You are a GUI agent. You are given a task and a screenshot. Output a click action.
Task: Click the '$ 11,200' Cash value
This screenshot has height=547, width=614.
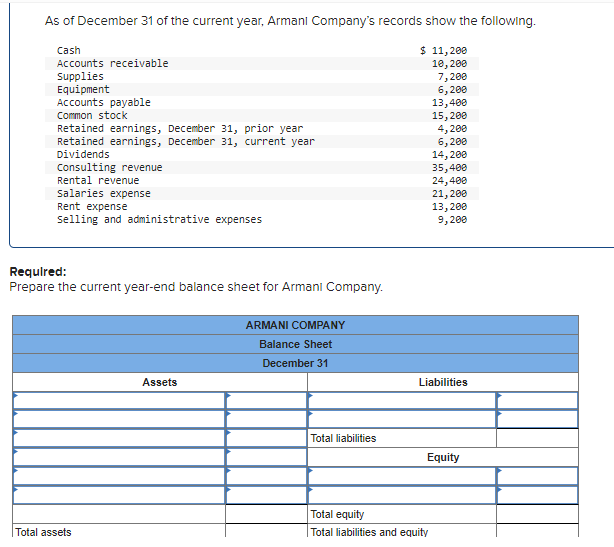(443, 51)
